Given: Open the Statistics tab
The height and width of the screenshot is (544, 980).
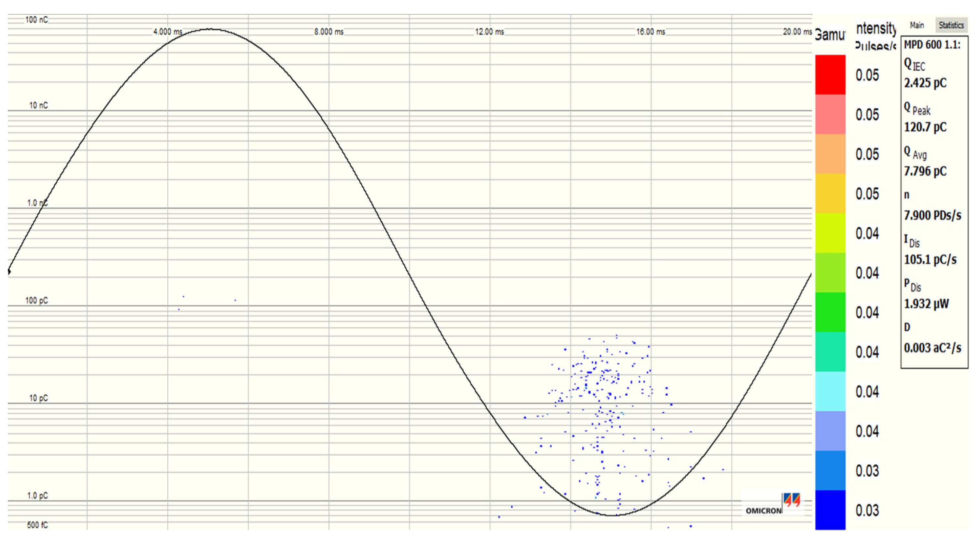Looking at the screenshot, I should point(951,25).
